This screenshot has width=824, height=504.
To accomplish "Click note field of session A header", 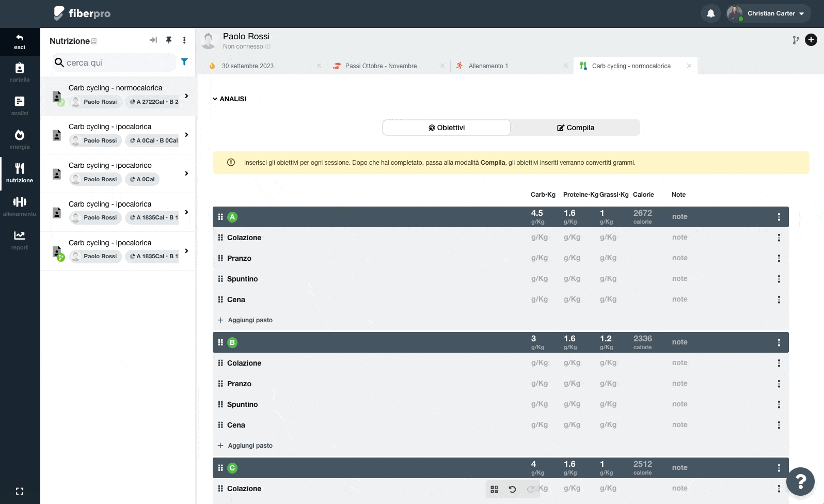I will [680, 217].
